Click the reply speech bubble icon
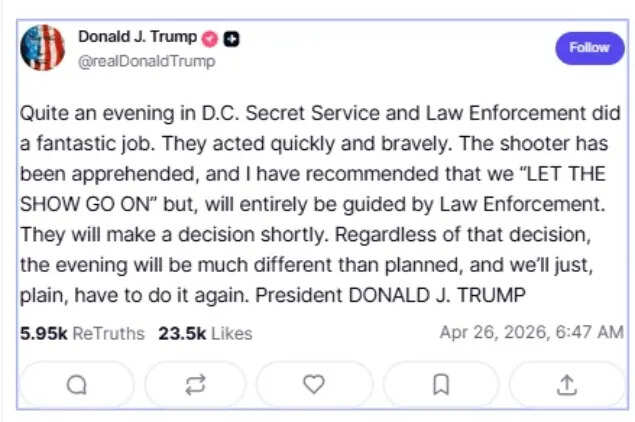 (76, 385)
